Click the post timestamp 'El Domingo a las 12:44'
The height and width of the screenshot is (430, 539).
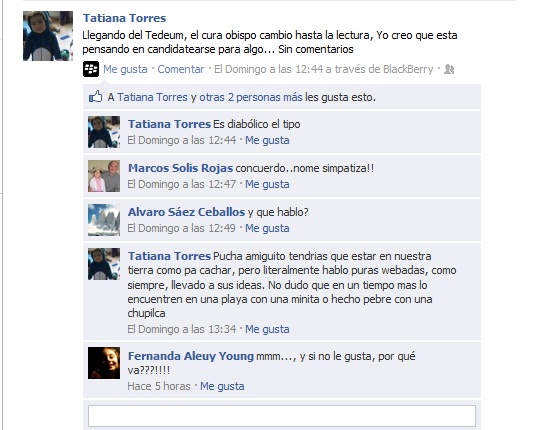[x=269, y=69]
